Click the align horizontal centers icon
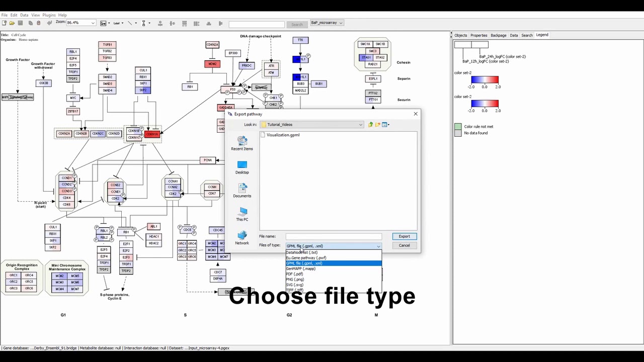 pos(160,23)
